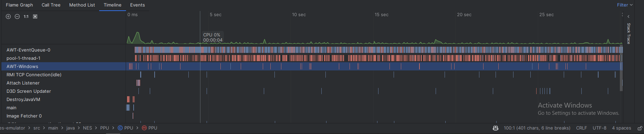This screenshot has width=644, height=134.
Task: Open the Events tab
Action: [x=137, y=5]
